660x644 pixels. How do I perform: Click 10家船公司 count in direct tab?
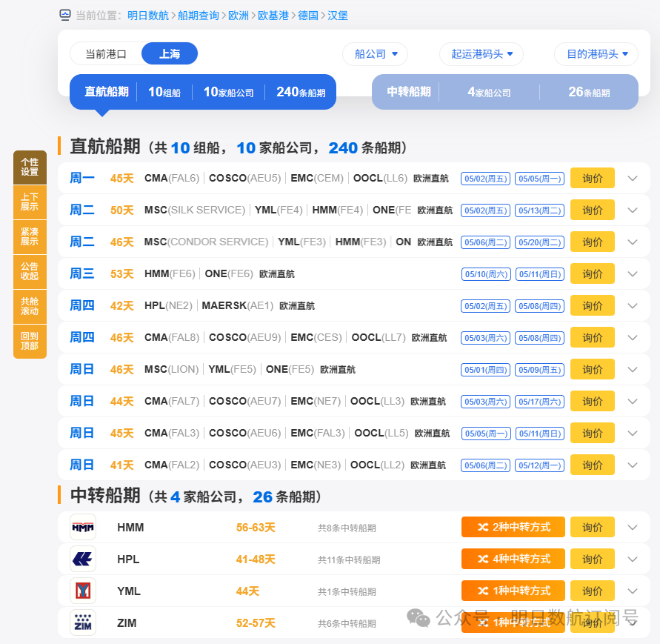[229, 92]
